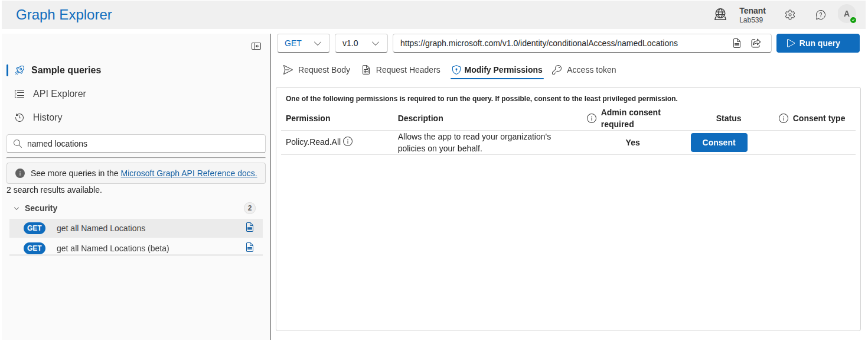The height and width of the screenshot is (340, 868).
Task: Click the share query icon in URL bar
Action: click(x=756, y=43)
